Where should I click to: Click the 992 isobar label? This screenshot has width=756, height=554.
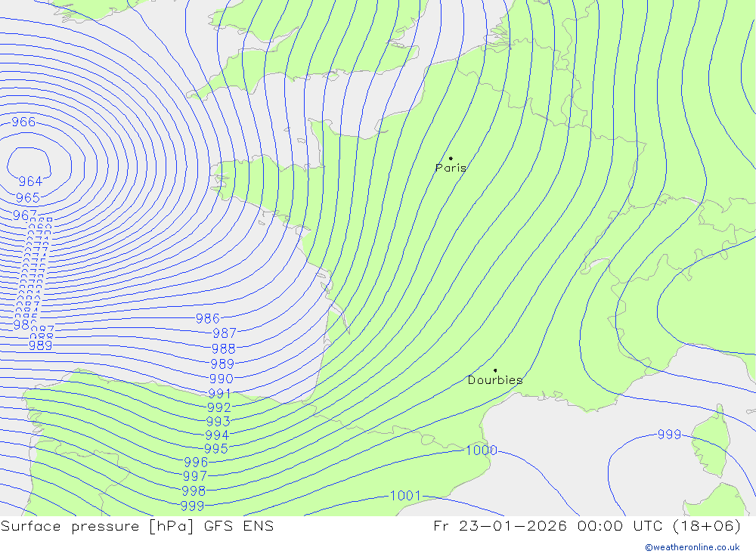coord(219,407)
